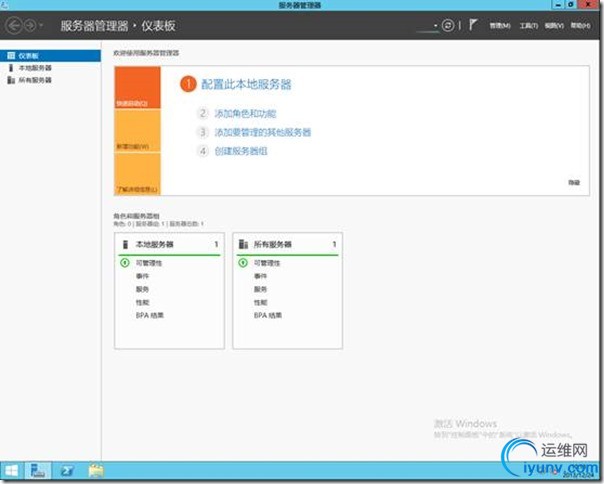The width and height of the screenshot is (604, 484).
Task: Select the 新增功能(W) tile
Action: click(138, 131)
